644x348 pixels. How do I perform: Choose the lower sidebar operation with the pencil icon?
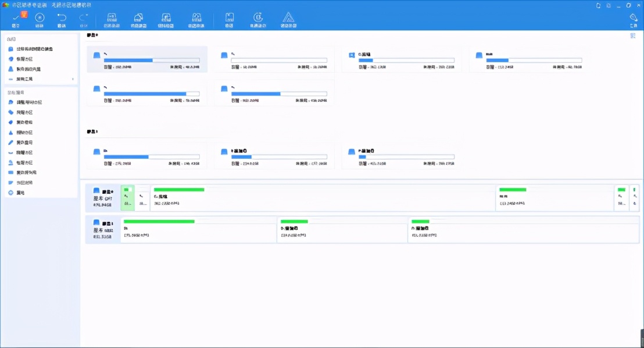click(x=41, y=143)
